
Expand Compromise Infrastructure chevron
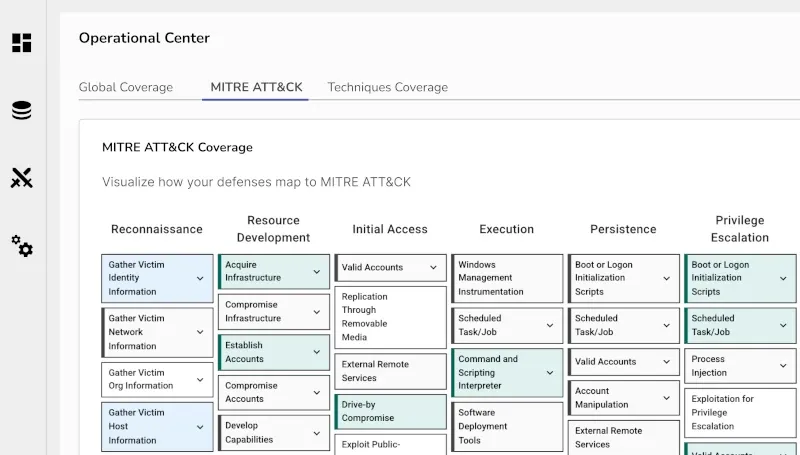pyautogui.click(x=317, y=312)
